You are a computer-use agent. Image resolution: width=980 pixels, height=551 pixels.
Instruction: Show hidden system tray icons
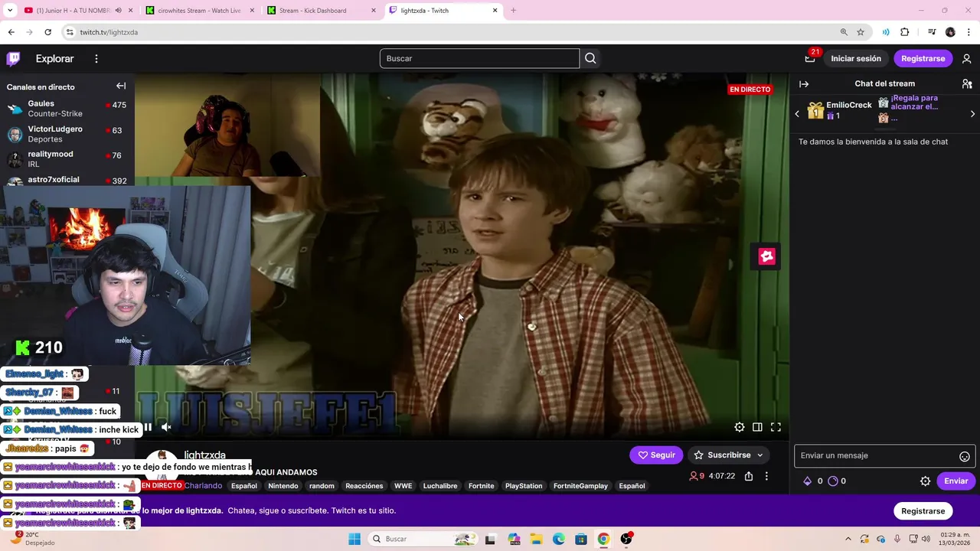848,539
